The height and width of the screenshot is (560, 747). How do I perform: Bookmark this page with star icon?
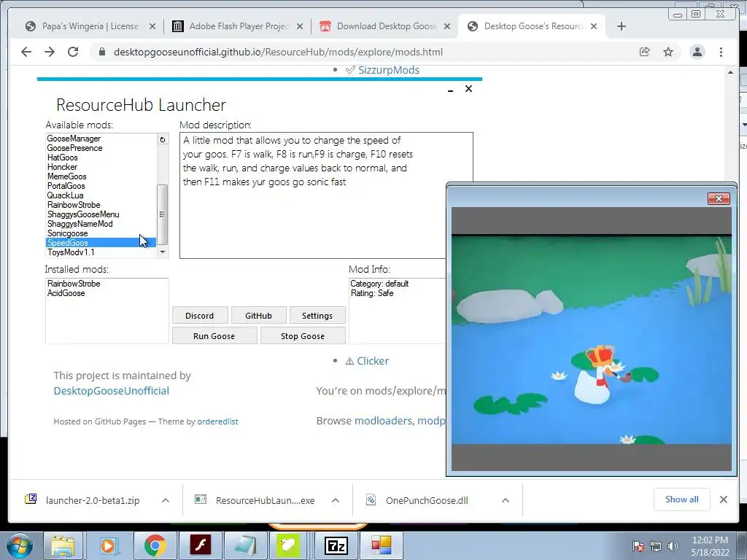click(x=668, y=52)
